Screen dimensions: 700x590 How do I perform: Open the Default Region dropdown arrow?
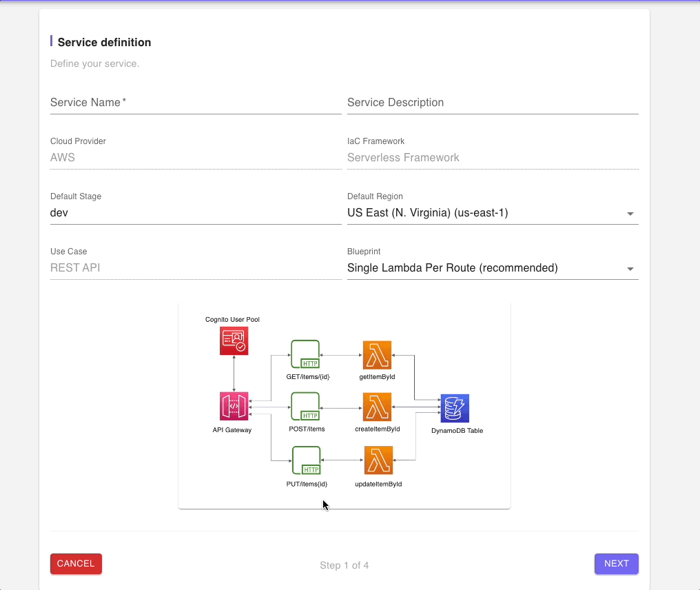pos(630,214)
